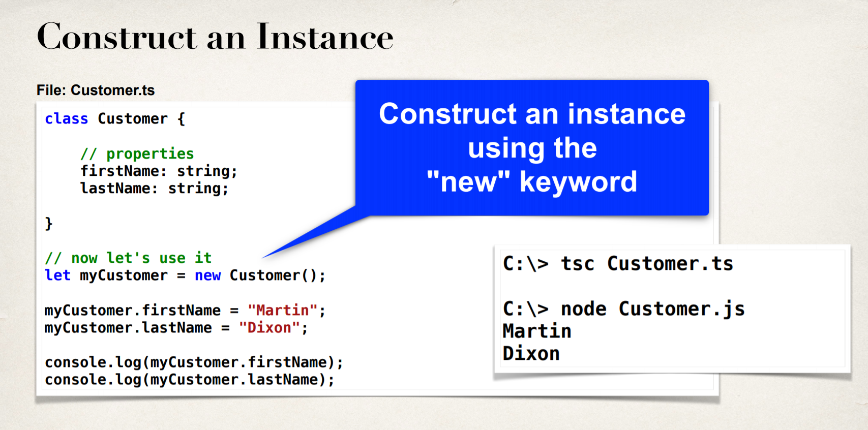The height and width of the screenshot is (430, 868).
Task: Click the 'Martin' terminal output line
Action: point(537,331)
